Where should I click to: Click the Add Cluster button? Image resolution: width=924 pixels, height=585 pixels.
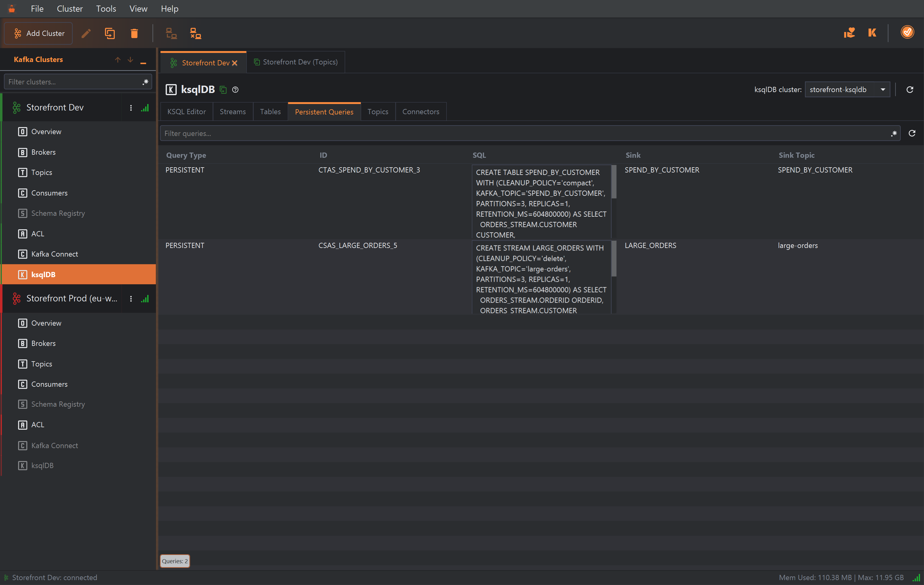[38, 33]
